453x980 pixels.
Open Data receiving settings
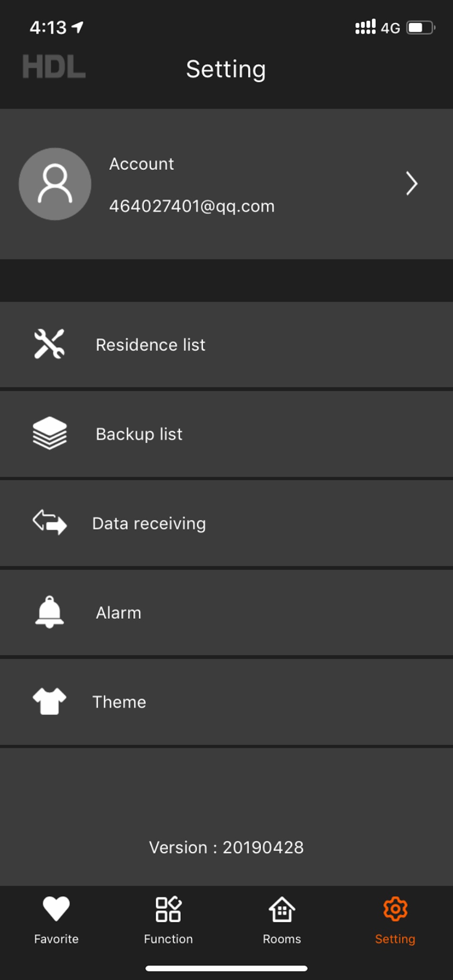[226, 523]
